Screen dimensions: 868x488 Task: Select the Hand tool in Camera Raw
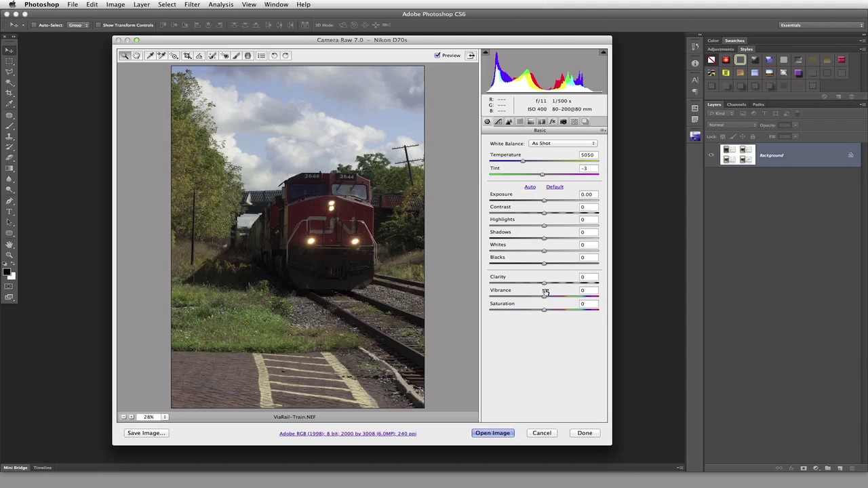[x=137, y=56]
